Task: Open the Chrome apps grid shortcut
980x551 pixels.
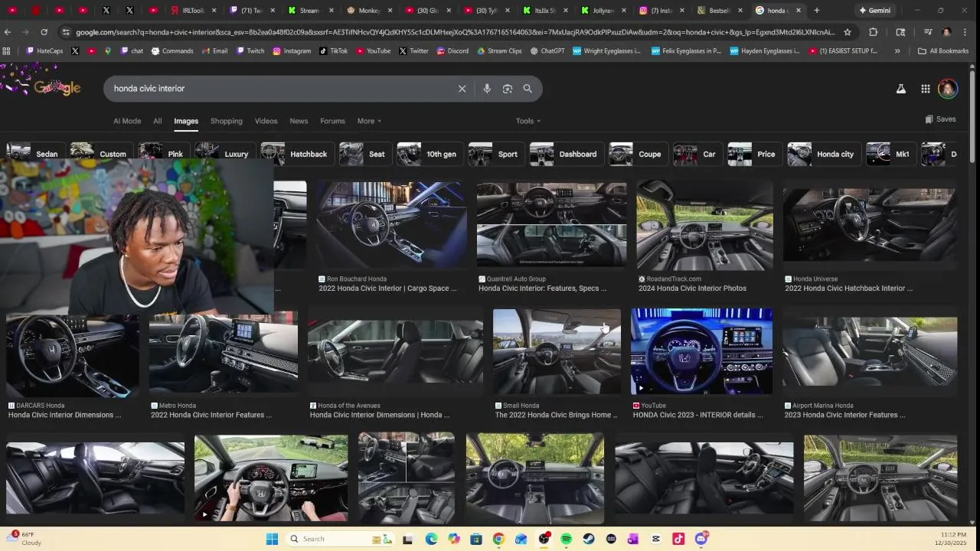Action: [7, 51]
